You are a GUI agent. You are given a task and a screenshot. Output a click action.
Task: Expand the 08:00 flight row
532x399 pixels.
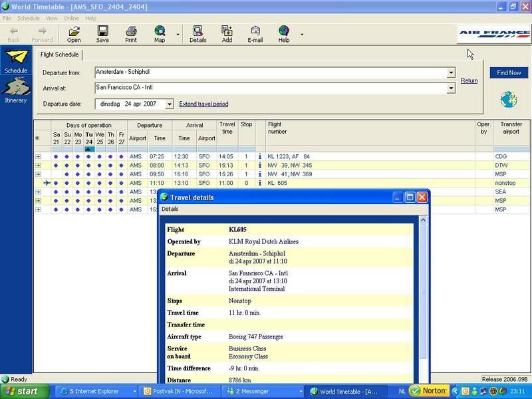pos(38,165)
